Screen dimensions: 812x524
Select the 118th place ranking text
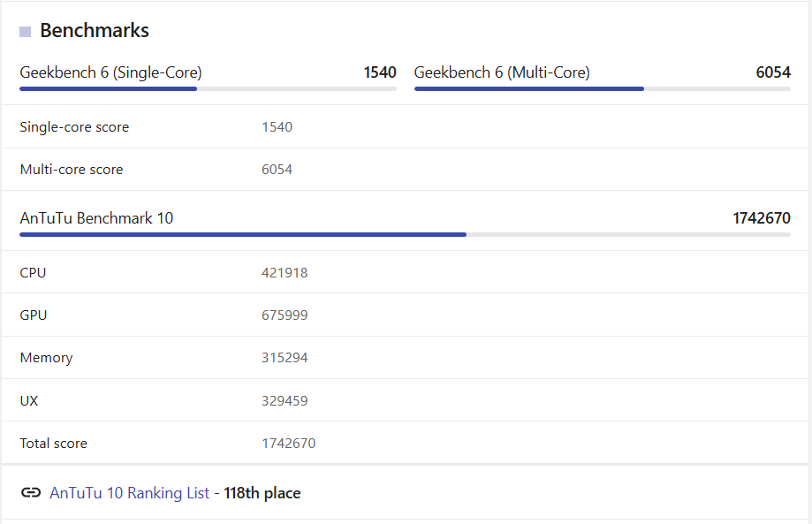click(262, 493)
